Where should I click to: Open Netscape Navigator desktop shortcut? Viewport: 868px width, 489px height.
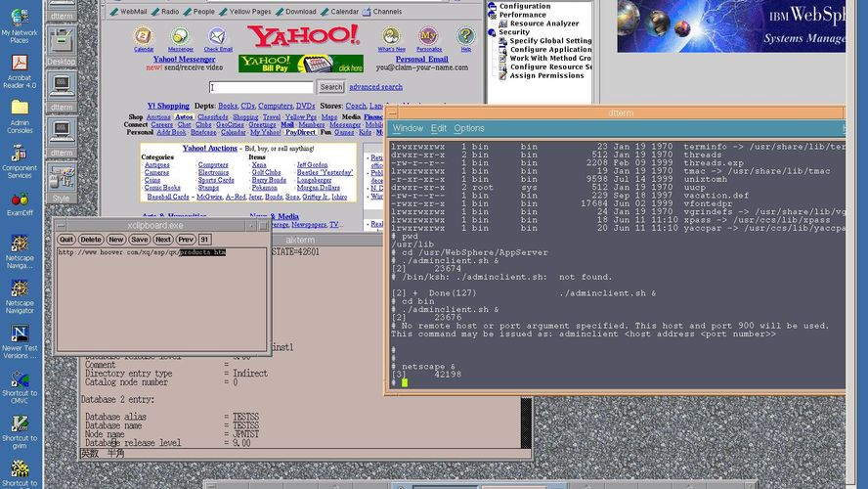coord(20,296)
